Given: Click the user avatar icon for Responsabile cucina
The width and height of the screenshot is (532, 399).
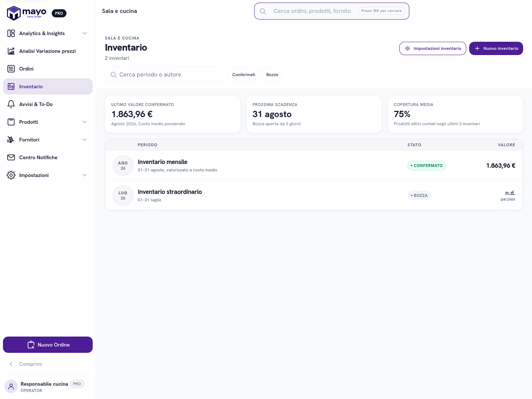Looking at the screenshot, I should [11, 386].
